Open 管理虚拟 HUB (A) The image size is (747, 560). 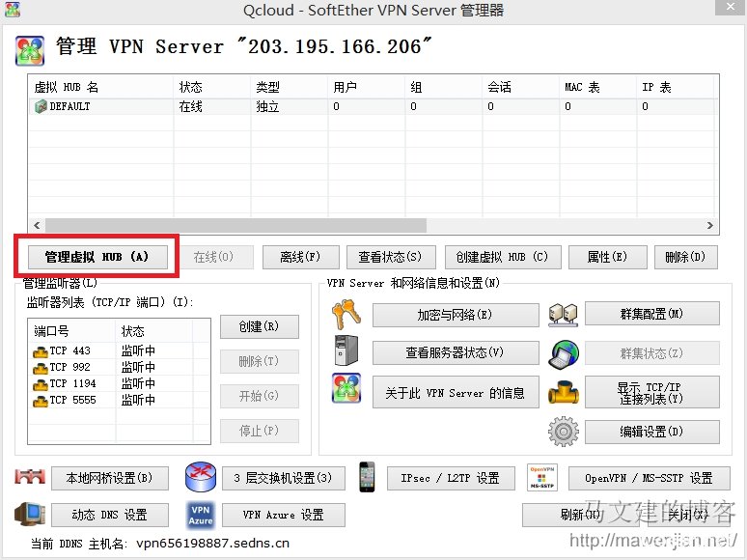(x=97, y=258)
